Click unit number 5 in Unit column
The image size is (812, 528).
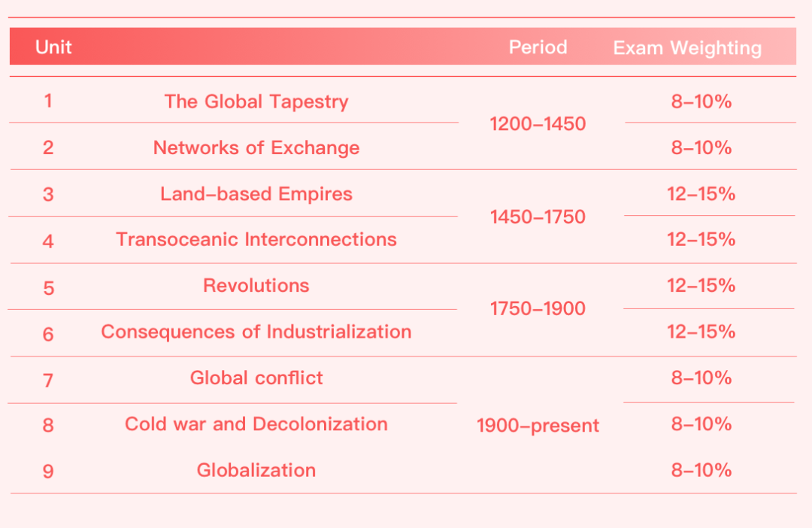pyautogui.click(x=48, y=287)
